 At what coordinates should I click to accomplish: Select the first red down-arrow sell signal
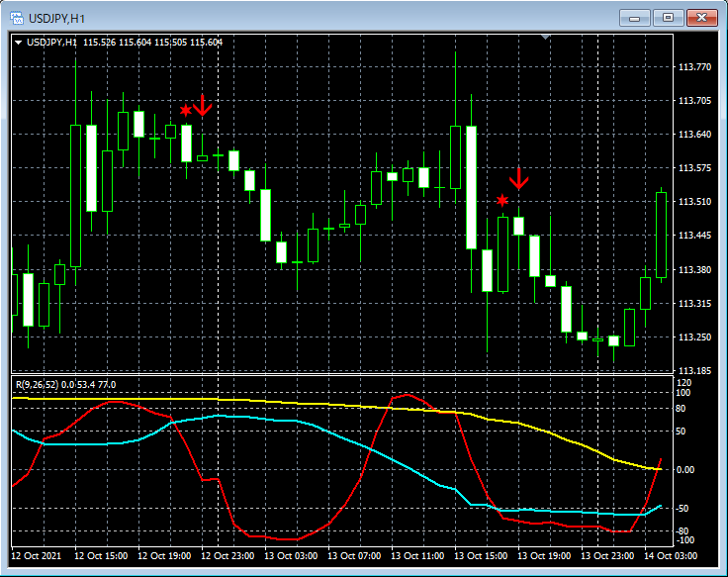tap(203, 106)
